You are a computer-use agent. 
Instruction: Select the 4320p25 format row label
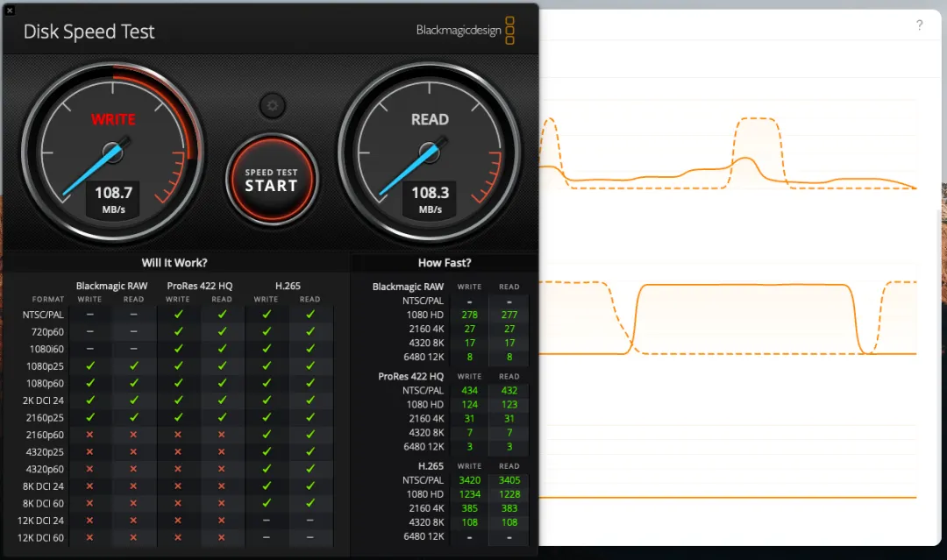[45, 452]
